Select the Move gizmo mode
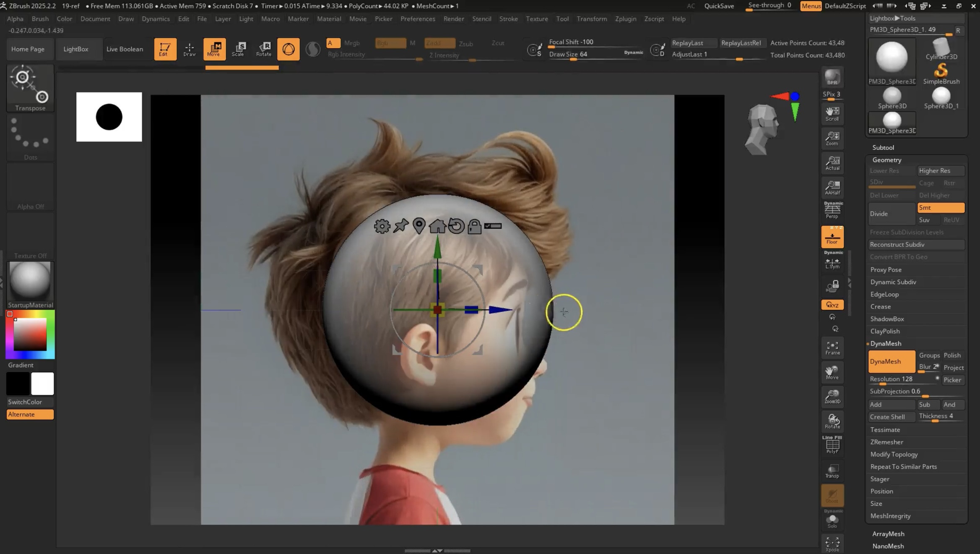This screenshot has height=554, width=980. pos(214,49)
